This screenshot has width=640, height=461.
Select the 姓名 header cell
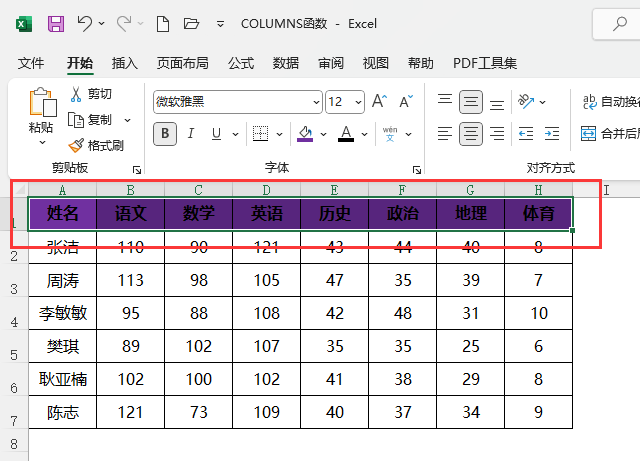coord(62,214)
